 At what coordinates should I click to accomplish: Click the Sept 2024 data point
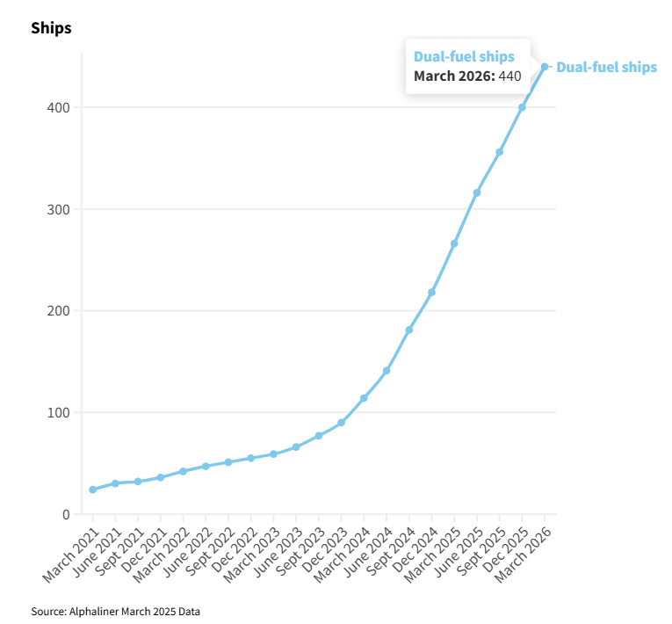(x=408, y=330)
